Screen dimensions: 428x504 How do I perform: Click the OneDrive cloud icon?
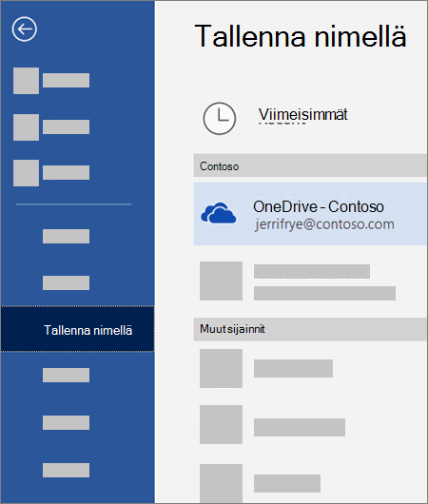pyautogui.click(x=219, y=213)
